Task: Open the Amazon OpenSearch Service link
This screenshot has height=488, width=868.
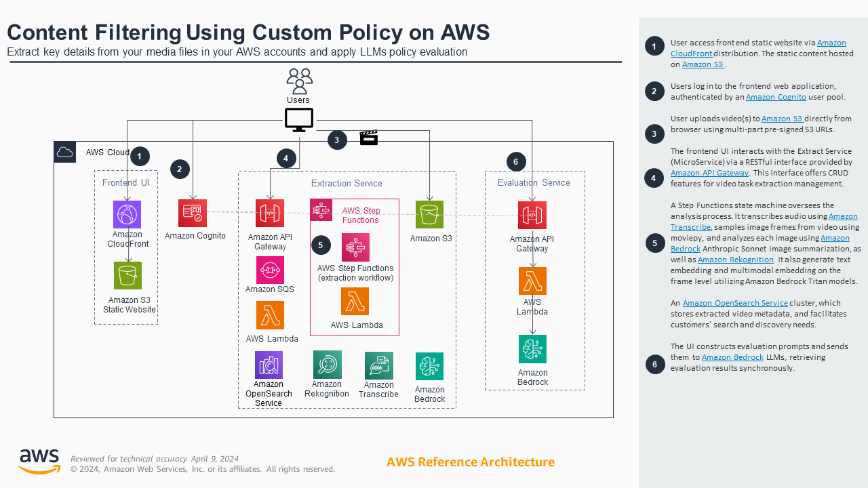Action: (x=735, y=303)
